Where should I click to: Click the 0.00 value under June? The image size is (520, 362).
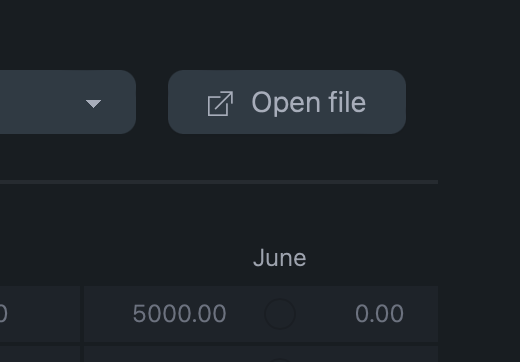379,314
